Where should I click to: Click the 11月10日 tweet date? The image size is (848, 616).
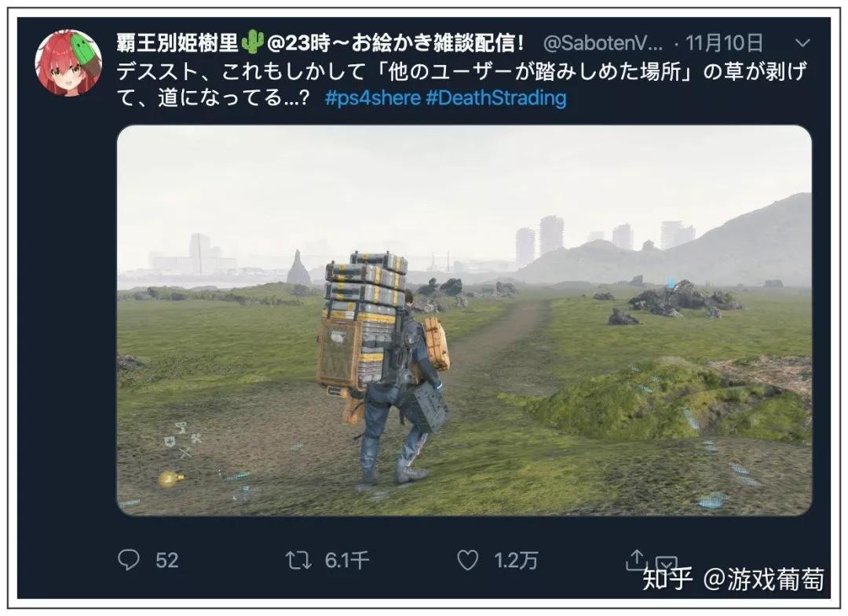tap(724, 42)
